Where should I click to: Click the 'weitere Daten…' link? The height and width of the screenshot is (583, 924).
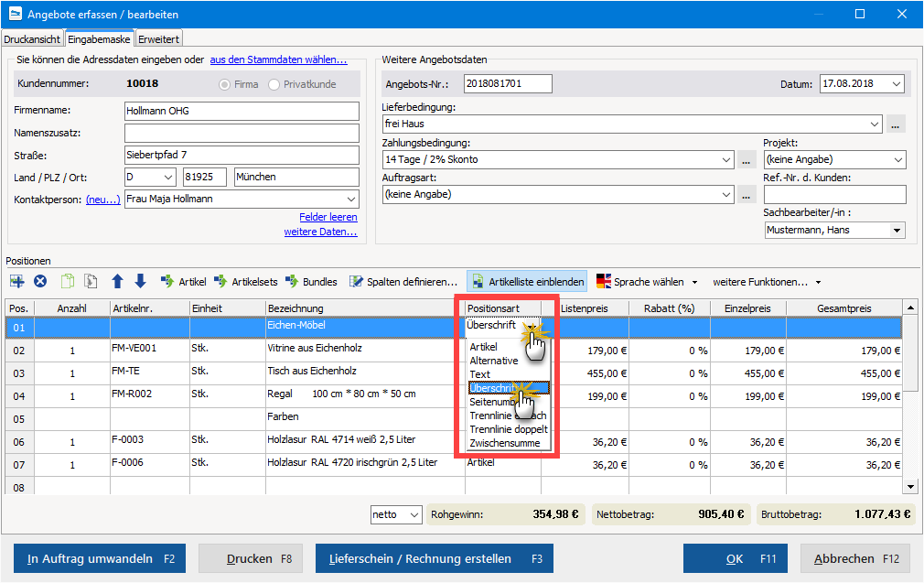[320, 232]
